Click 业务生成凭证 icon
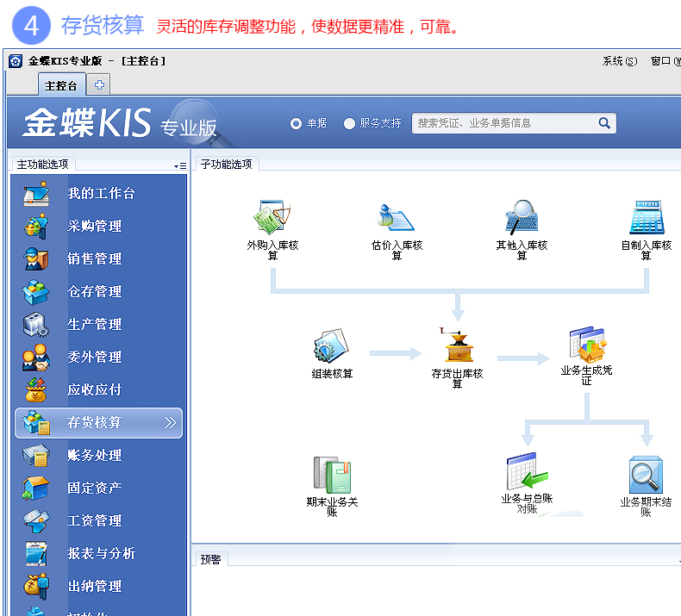The image size is (681, 616). click(x=586, y=344)
